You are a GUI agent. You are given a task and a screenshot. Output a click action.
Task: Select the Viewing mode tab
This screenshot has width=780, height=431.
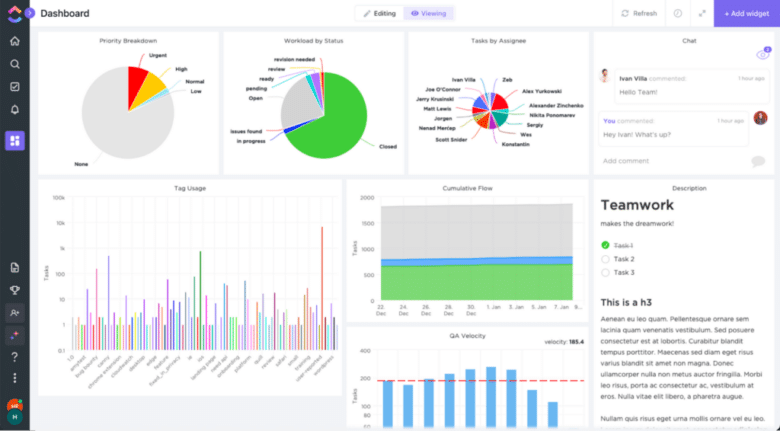tap(428, 13)
